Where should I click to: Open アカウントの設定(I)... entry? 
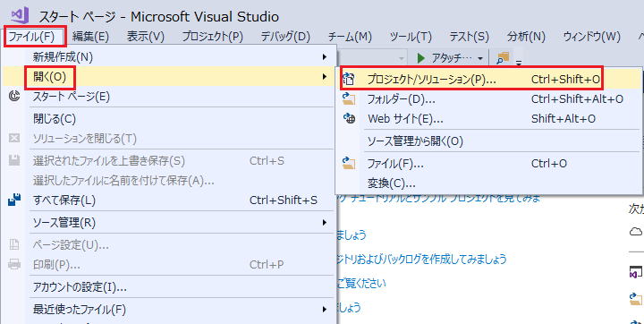coord(169,287)
